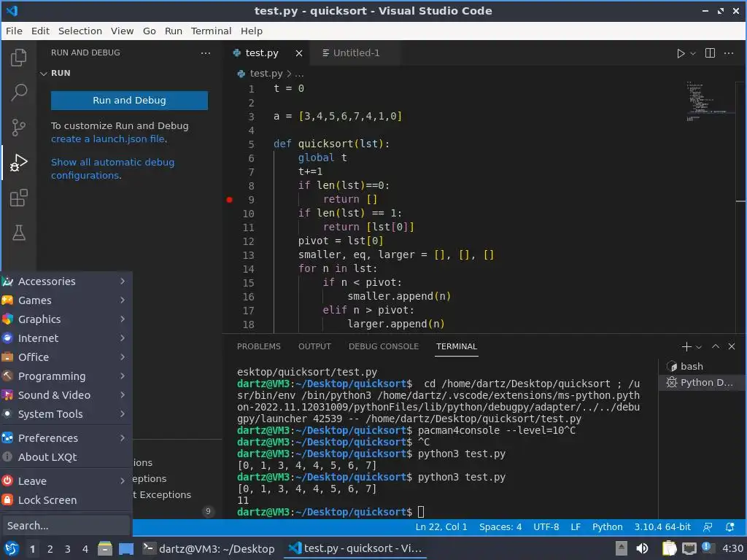Close the test.py editor tab
The width and height of the screenshot is (747, 560).
pos(298,53)
